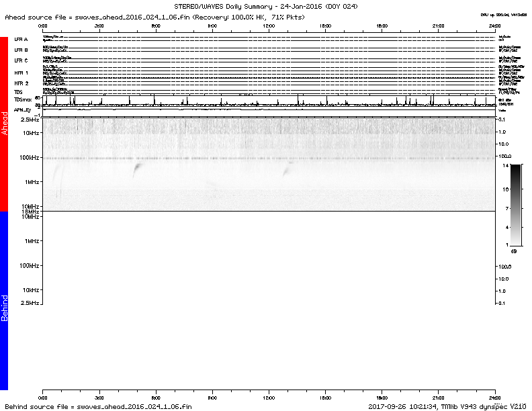Viewport: 532px width, 411px height.
Task: Select the LFR A row label
Action: [21, 40]
